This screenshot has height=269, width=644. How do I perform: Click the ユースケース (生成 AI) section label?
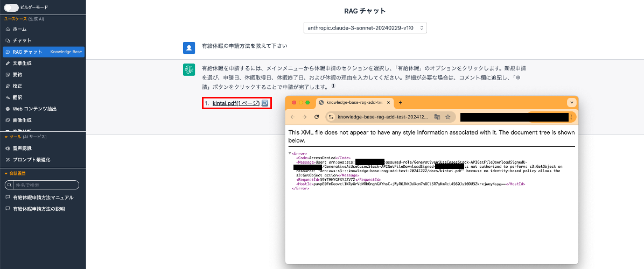tap(24, 19)
